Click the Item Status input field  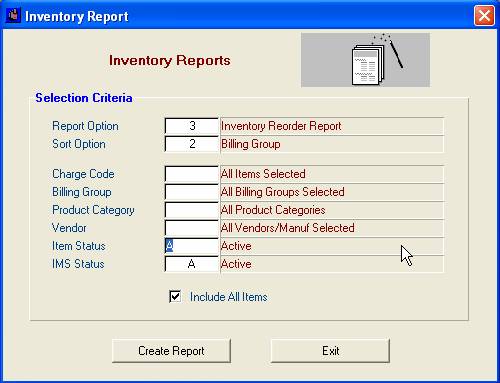tap(192, 246)
